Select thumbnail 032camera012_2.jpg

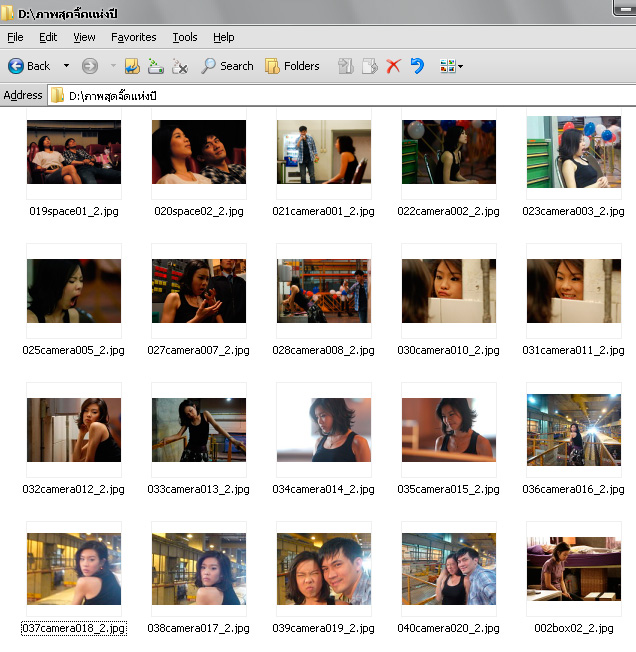[74, 430]
